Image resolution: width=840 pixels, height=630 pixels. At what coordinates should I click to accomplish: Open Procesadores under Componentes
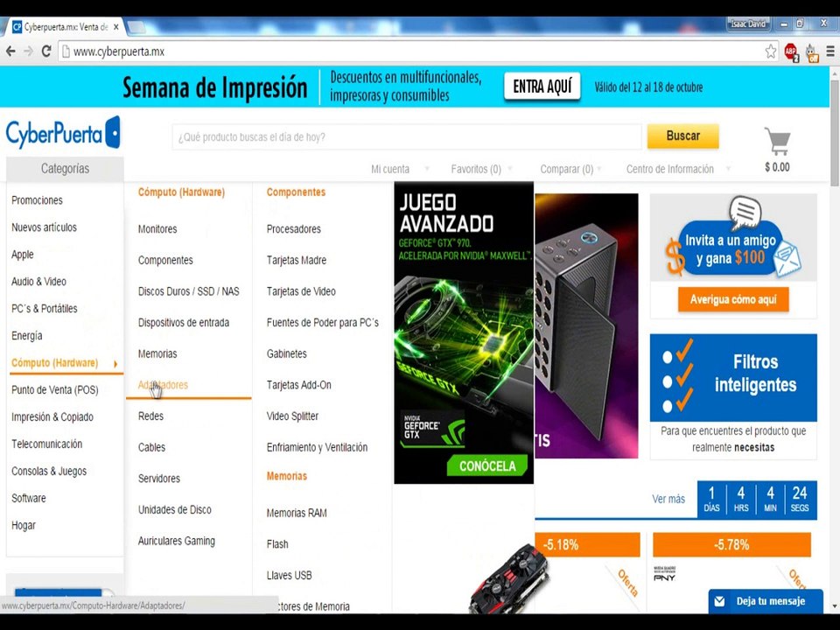tap(294, 229)
